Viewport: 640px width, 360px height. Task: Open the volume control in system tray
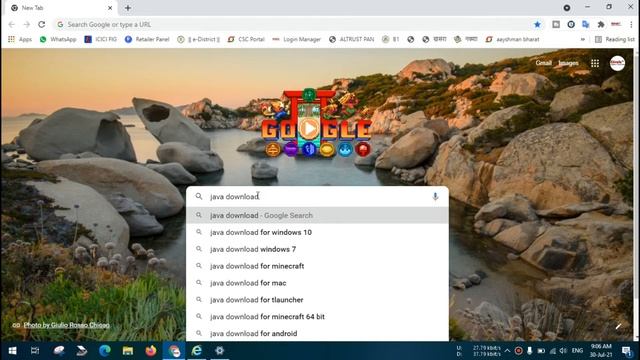564,351
